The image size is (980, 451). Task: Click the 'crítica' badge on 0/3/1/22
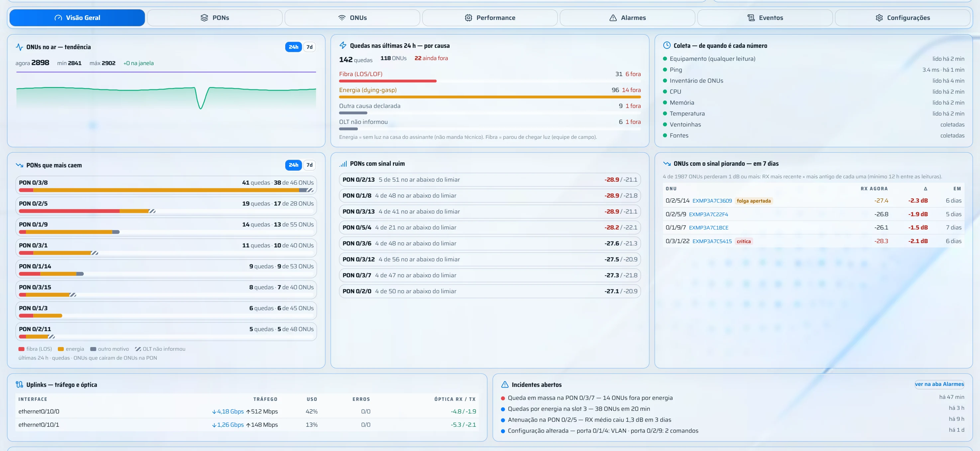tap(743, 241)
